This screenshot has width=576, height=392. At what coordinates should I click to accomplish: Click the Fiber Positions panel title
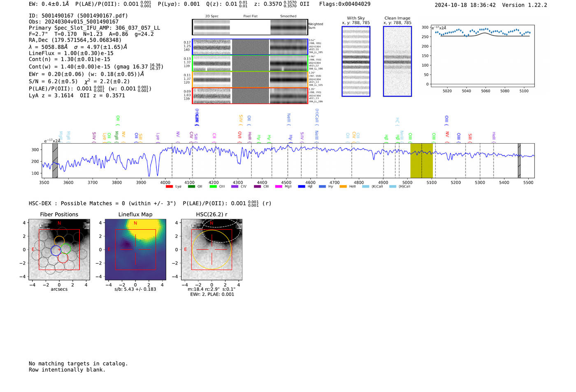[x=59, y=214]
